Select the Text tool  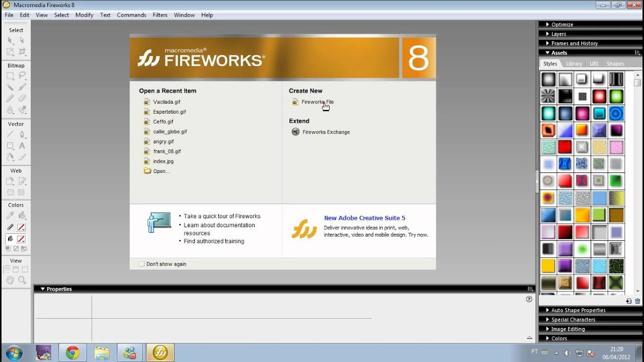22,145
